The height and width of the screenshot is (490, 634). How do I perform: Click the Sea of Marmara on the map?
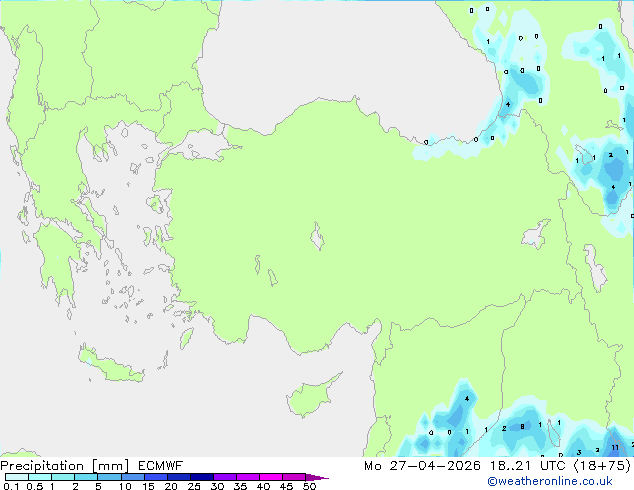[201, 146]
